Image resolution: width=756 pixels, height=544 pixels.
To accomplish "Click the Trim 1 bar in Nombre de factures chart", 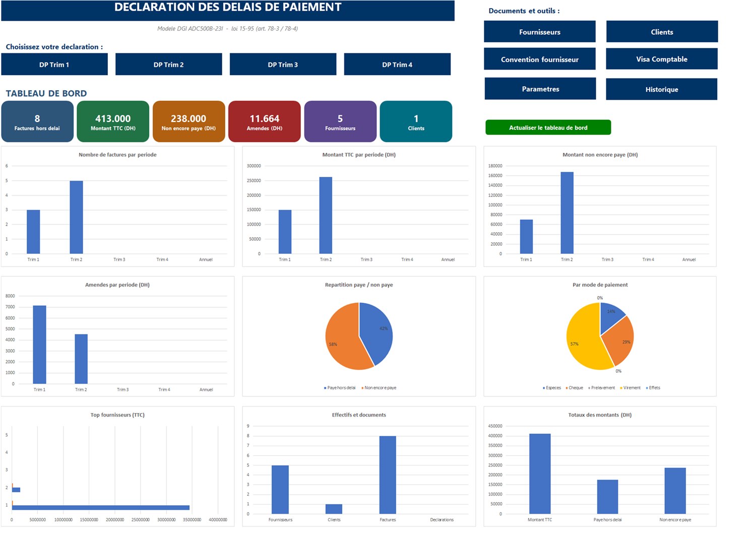I will 33,232.
